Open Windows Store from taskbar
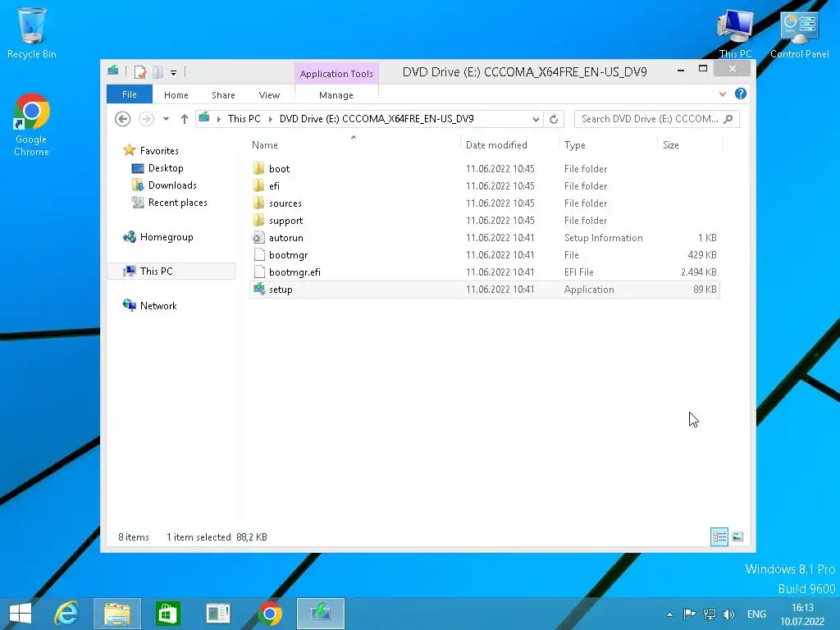840x630 pixels. coord(167,614)
